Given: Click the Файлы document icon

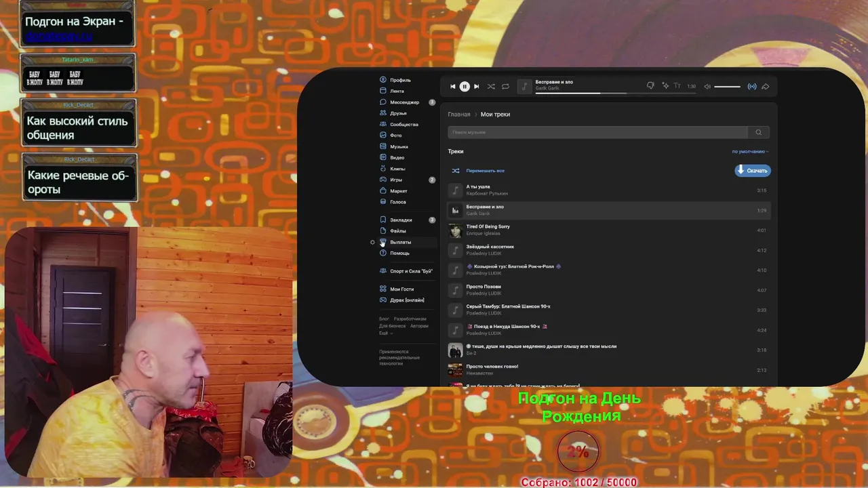Looking at the screenshot, I should [383, 231].
